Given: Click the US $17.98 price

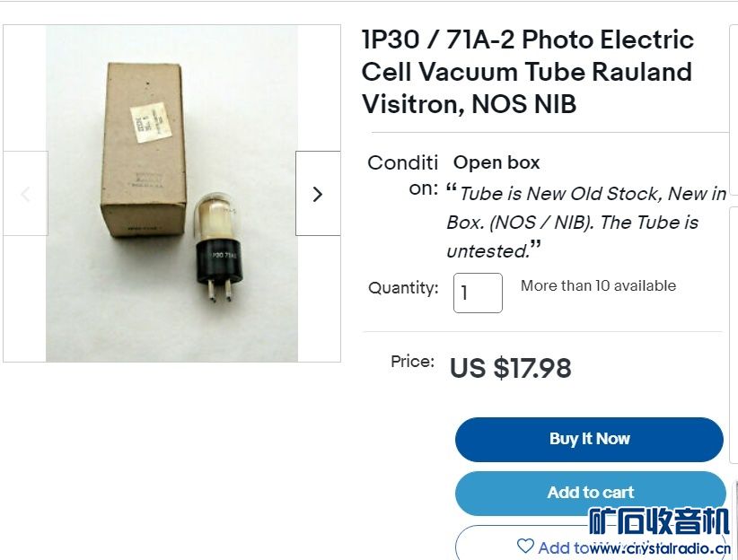Looking at the screenshot, I should pyautogui.click(x=510, y=368).
